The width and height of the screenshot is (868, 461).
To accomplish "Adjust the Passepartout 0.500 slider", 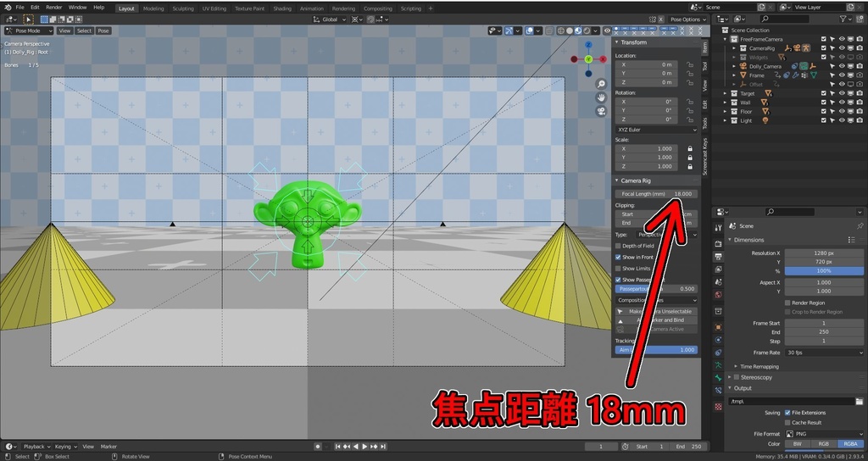I will pos(656,289).
